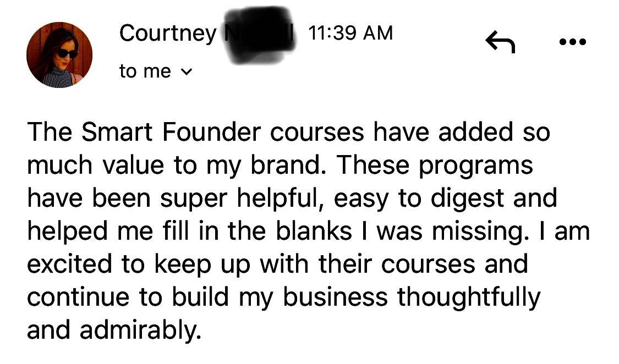Open the three-dot more options menu
This screenshot has width=619, height=364.
click(573, 41)
